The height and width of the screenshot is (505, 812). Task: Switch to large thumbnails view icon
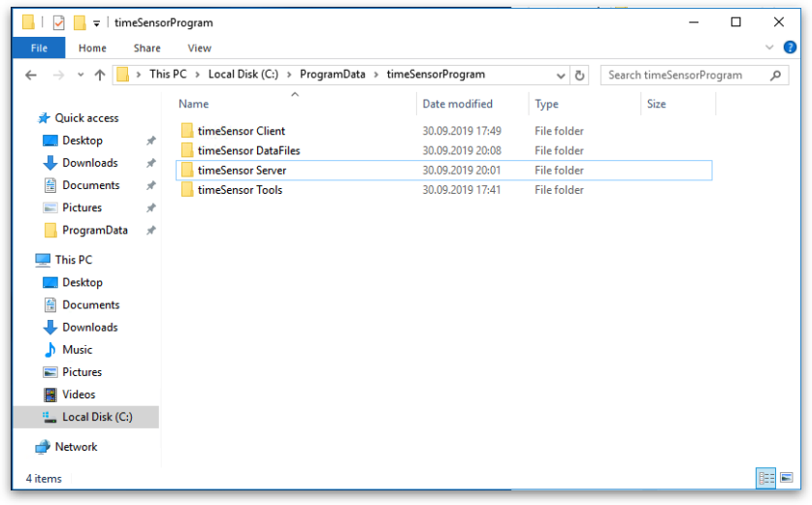pyautogui.click(x=786, y=478)
